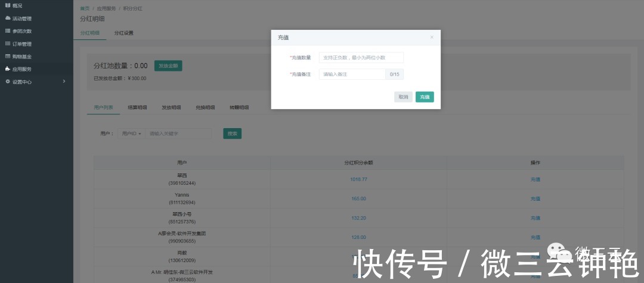The width and height of the screenshot is (644, 283).
Task: Click the 操作 column header
Action: pos(535,163)
